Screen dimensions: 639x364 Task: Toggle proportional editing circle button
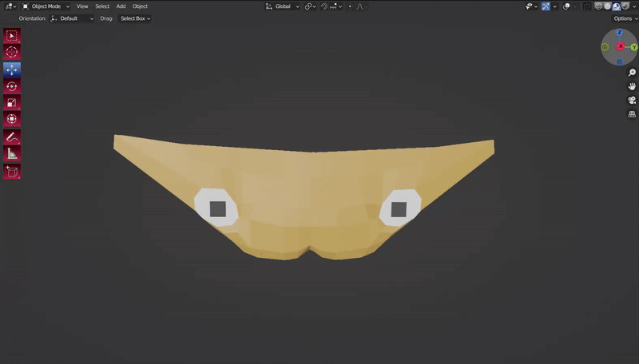350,6
